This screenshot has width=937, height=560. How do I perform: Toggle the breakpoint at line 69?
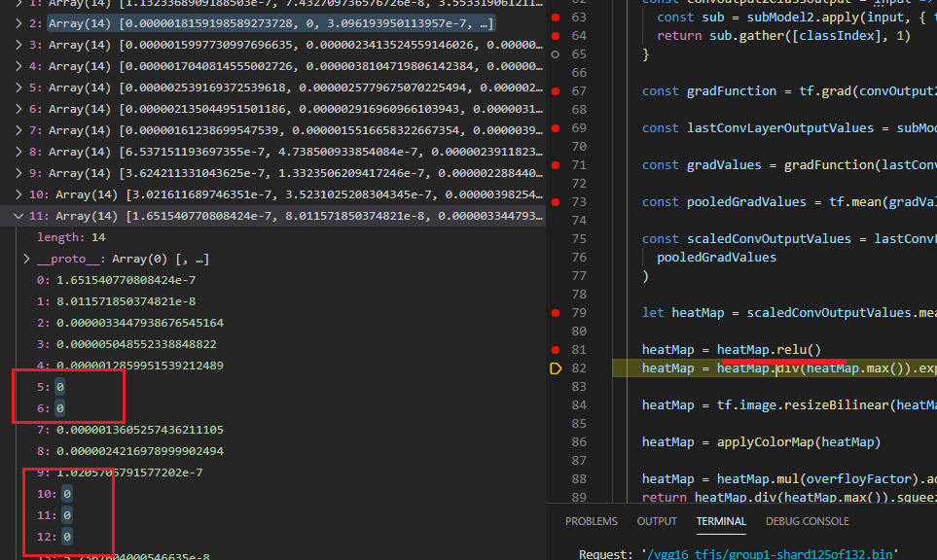(x=556, y=128)
